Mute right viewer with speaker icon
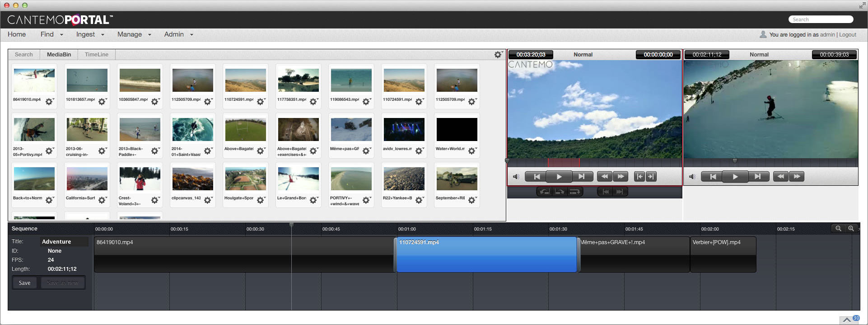 692,177
